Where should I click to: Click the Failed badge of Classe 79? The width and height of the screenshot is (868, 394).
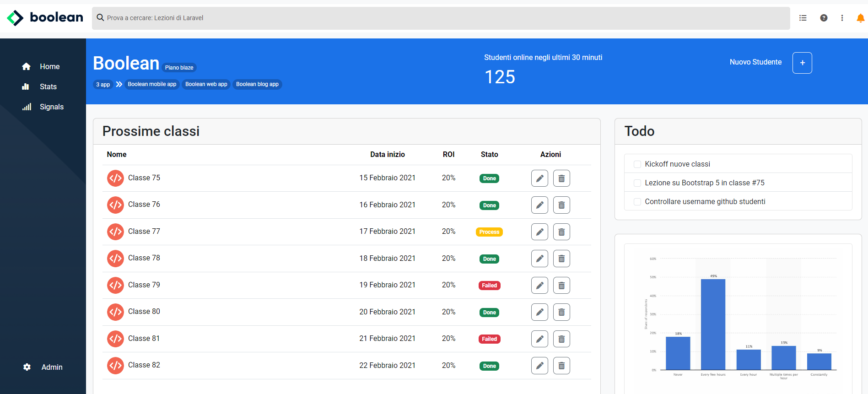click(x=489, y=286)
